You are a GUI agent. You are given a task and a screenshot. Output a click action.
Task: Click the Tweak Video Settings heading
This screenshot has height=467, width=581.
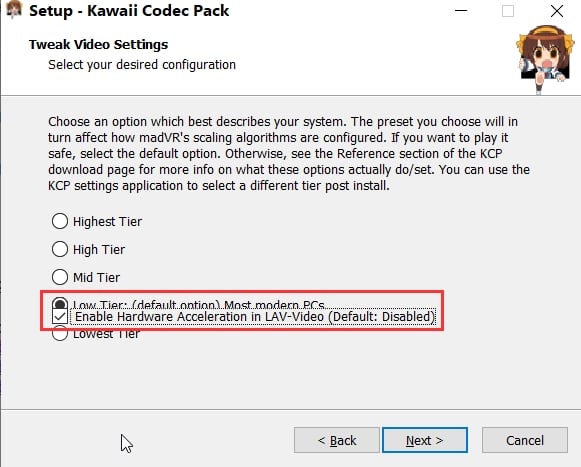pos(99,44)
